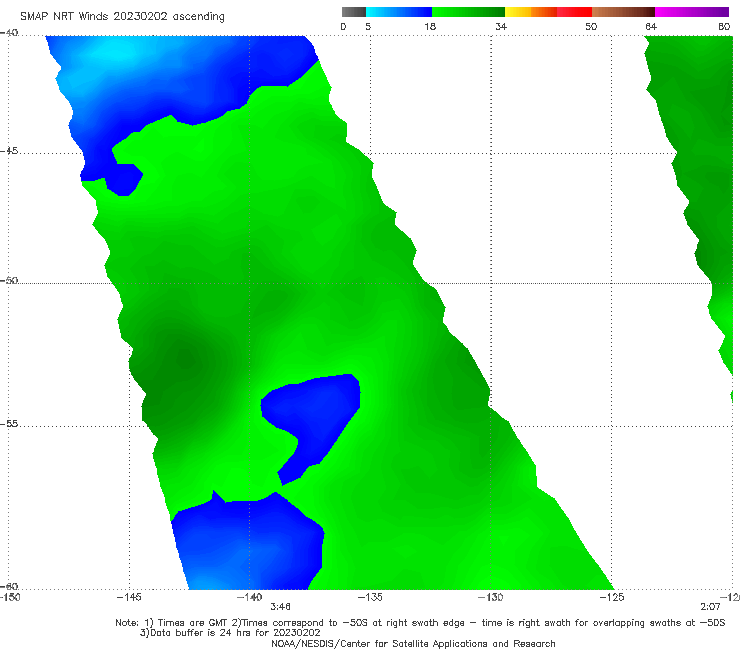Screen dimensions: 740x650
Task: Click the longitude axis label '-125'
Action: pos(612,597)
